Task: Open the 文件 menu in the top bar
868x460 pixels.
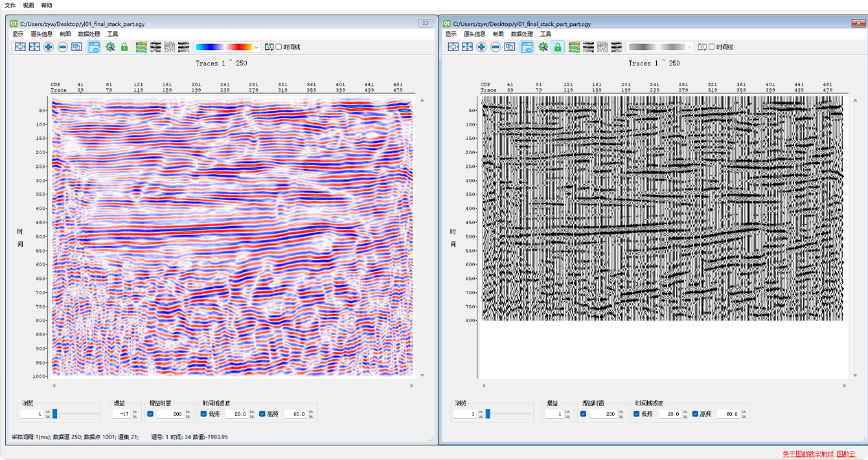Action: [10, 5]
